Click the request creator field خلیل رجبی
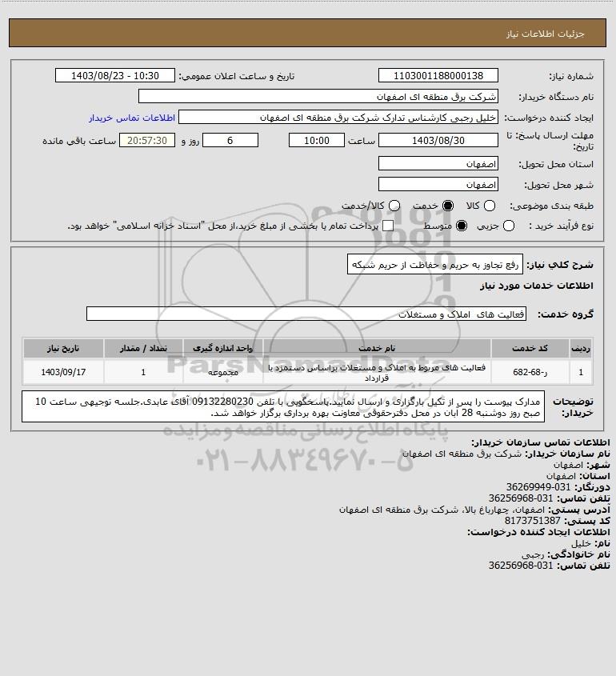 click(338, 118)
